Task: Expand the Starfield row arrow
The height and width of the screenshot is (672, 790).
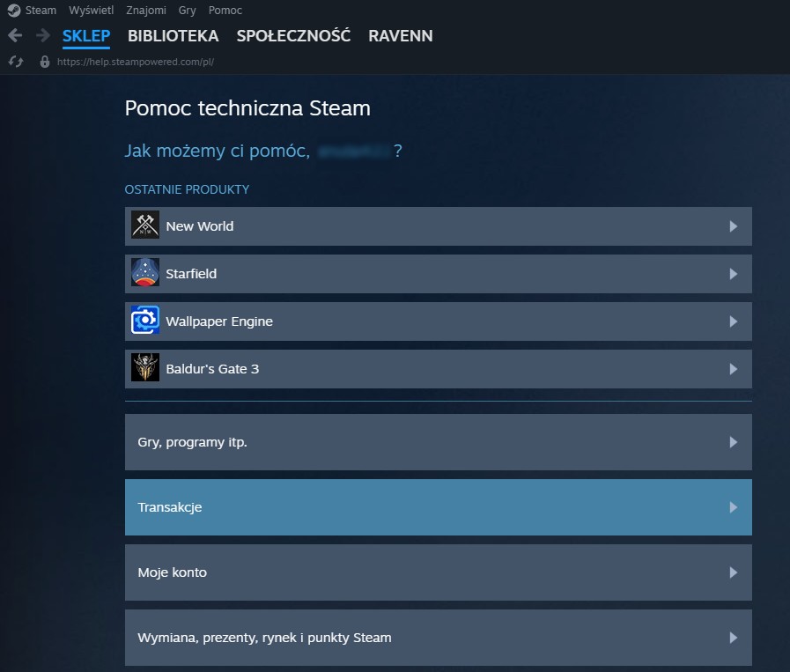Action: (x=733, y=274)
